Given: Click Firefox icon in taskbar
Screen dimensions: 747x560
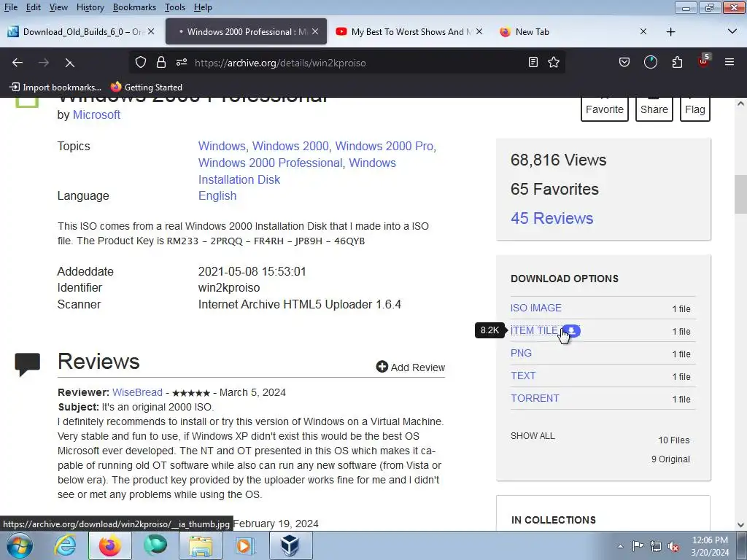Looking at the screenshot, I should 109,545.
